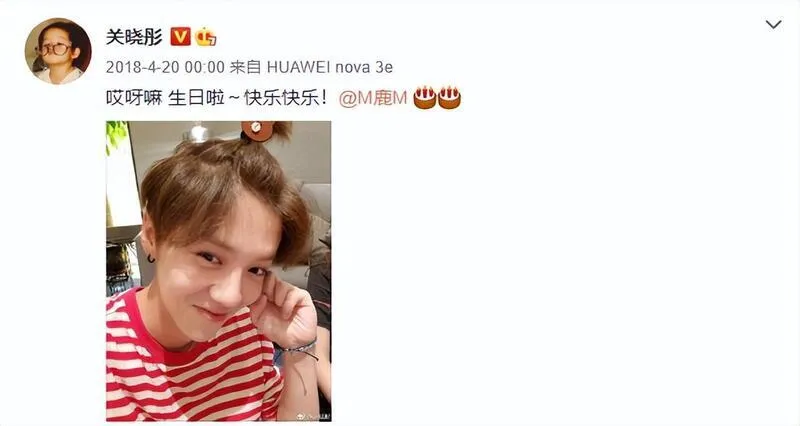The height and width of the screenshot is (426, 800).
Task: Click the post text 哎呀嘛 生日啦
Action: point(165,97)
